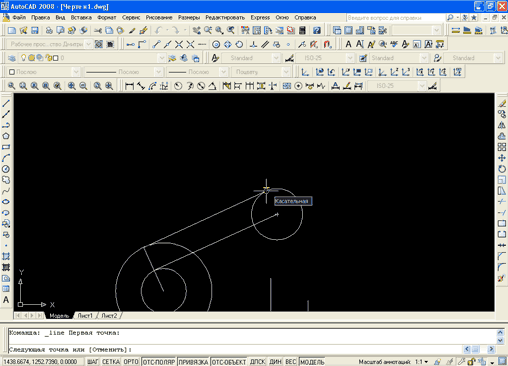Image resolution: width=508 pixels, height=366 pixels.
Task: Open the Express menu
Action: [x=260, y=17]
